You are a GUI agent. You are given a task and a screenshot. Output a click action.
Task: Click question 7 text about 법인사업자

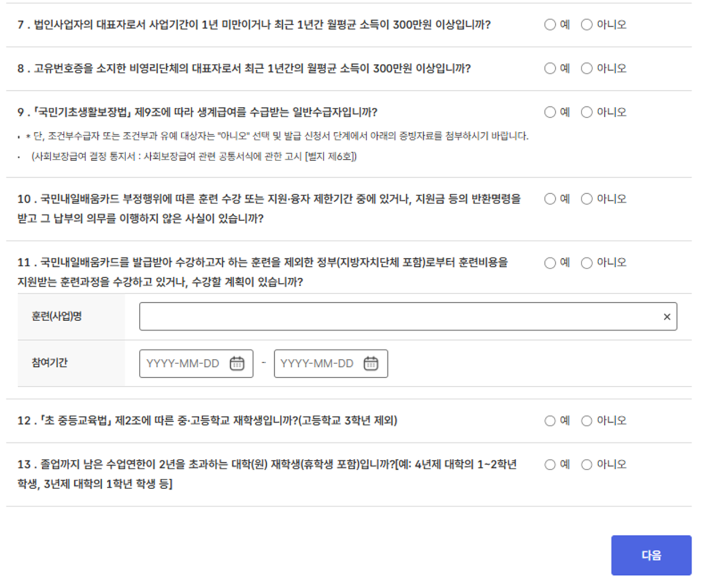(x=254, y=25)
